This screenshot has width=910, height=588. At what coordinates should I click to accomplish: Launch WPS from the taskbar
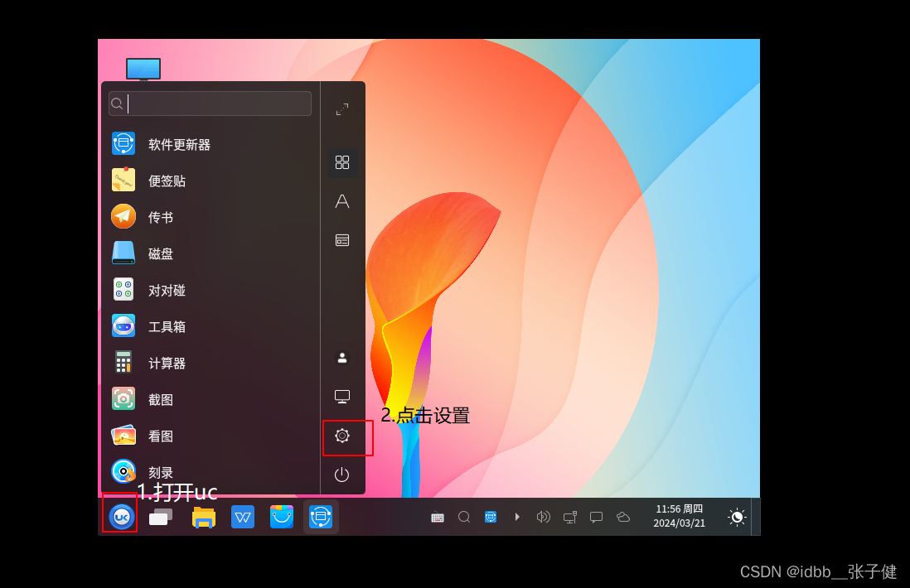point(243,518)
